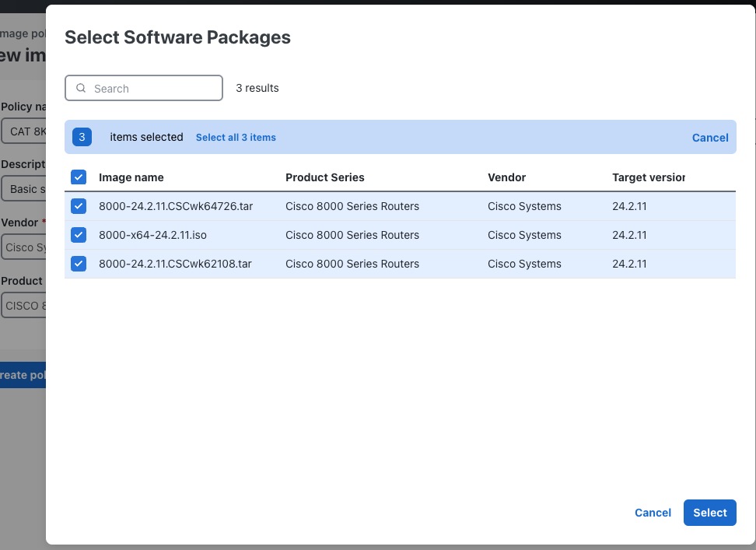Click the Target version column header
This screenshot has height=550, width=756.
point(647,177)
